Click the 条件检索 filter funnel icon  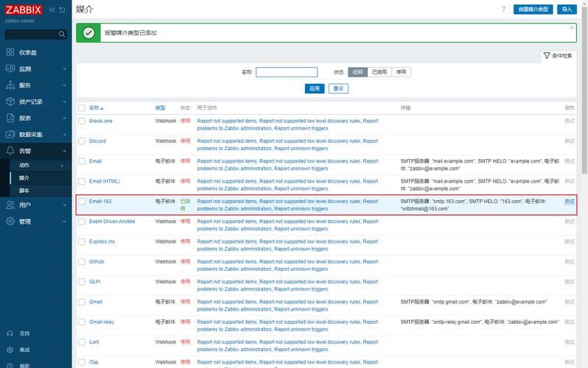[x=547, y=55]
